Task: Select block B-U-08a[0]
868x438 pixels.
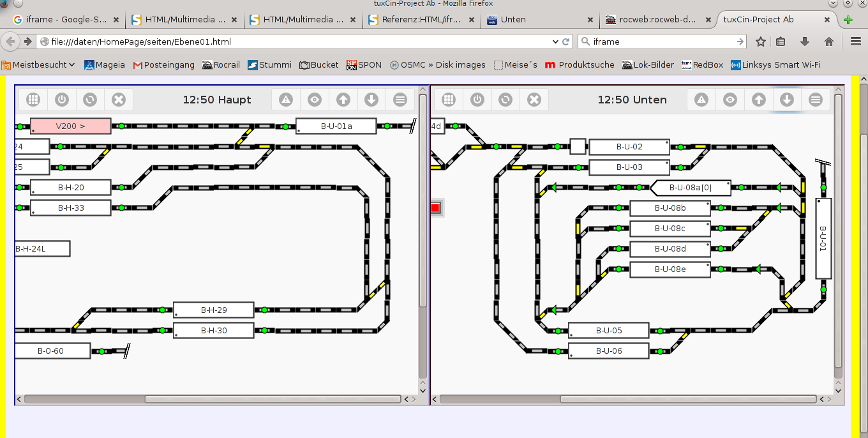Action: [x=691, y=188]
